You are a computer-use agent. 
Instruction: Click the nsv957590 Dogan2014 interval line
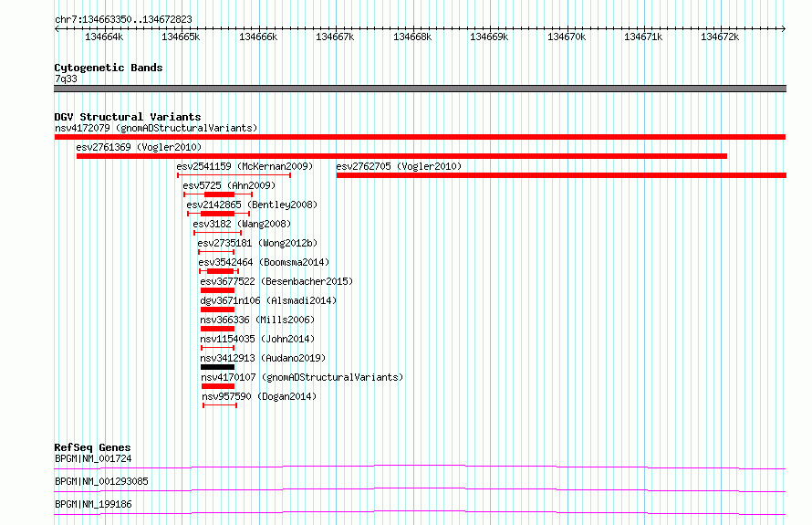(220, 405)
